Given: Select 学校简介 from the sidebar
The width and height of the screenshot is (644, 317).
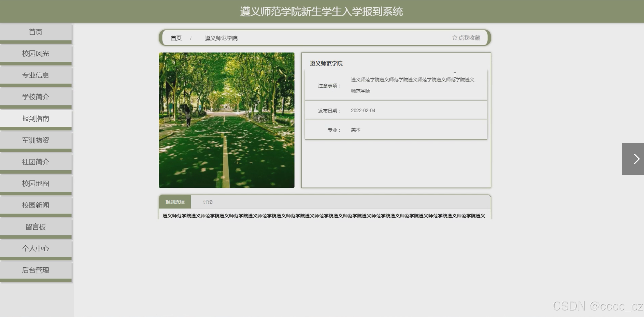Looking at the screenshot, I should coord(36,97).
